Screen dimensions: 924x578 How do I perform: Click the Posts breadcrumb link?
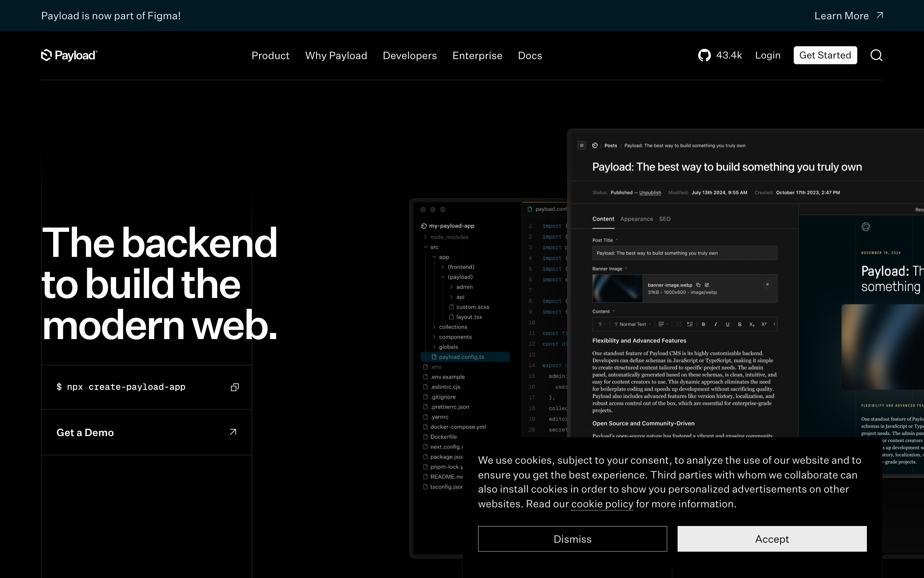click(611, 146)
